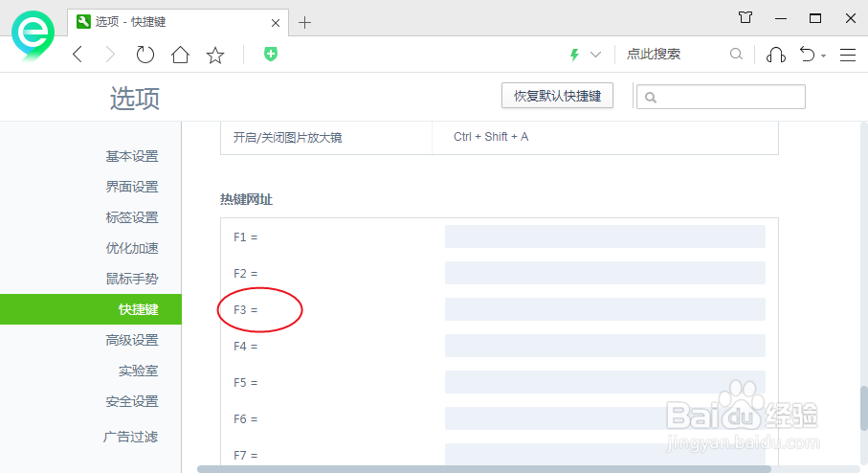The height and width of the screenshot is (473, 868).
Task: Click the F3 hotkey URL field
Action: tap(605, 309)
